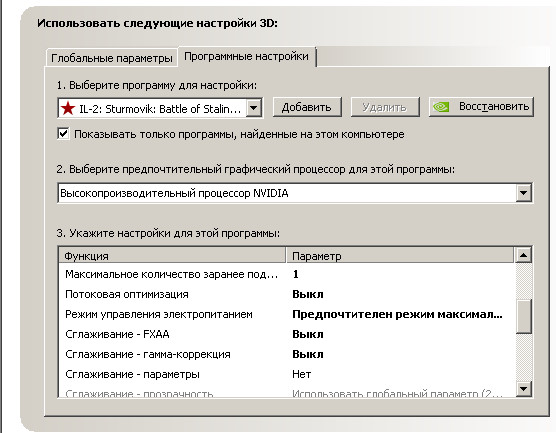Open the Высокопроизводительный процессор NVIDIA dropdown
The height and width of the screenshot is (433, 556).
524,193
